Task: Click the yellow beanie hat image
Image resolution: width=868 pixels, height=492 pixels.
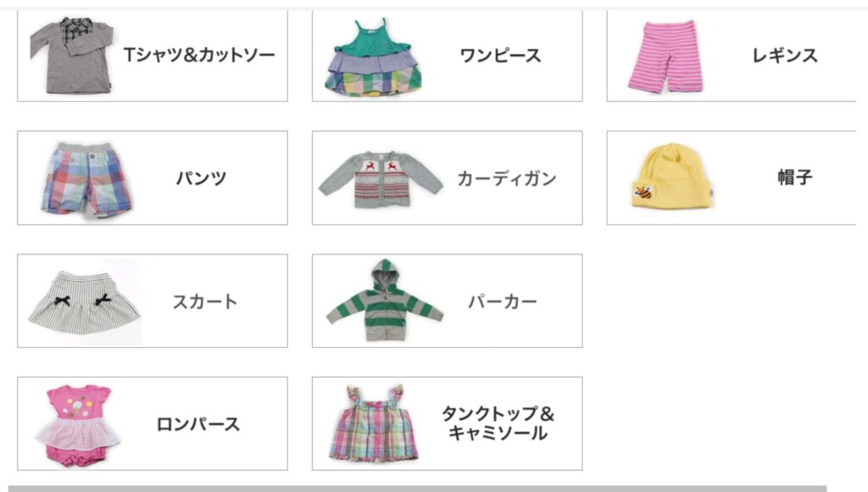Action: pos(670,176)
